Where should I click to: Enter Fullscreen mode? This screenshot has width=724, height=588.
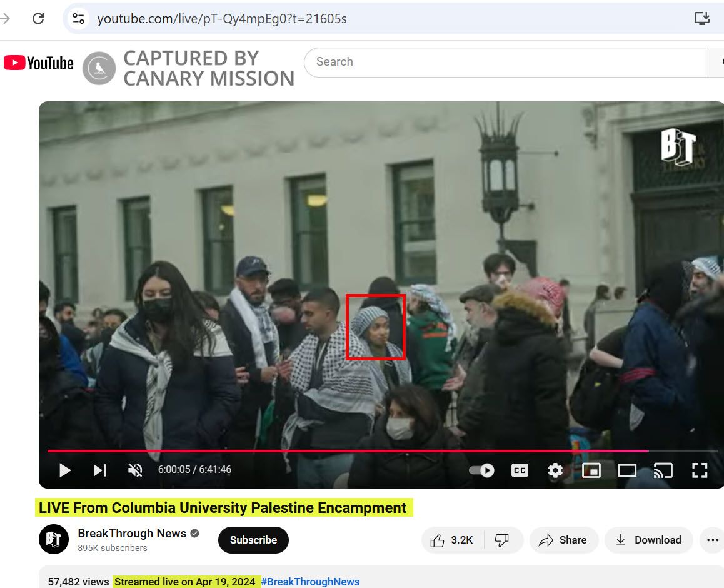700,470
